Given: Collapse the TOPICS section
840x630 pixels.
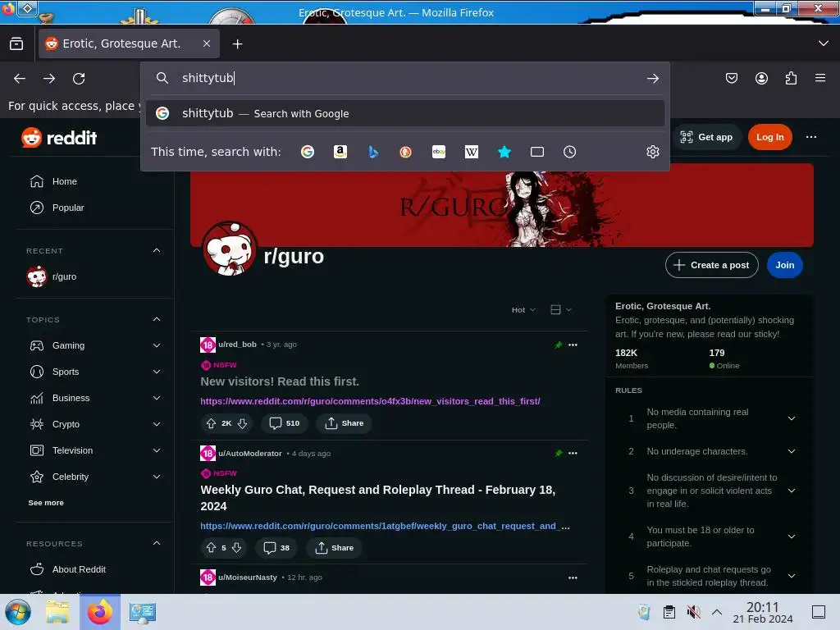Looking at the screenshot, I should pyautogui.click(x=157, y=319).
